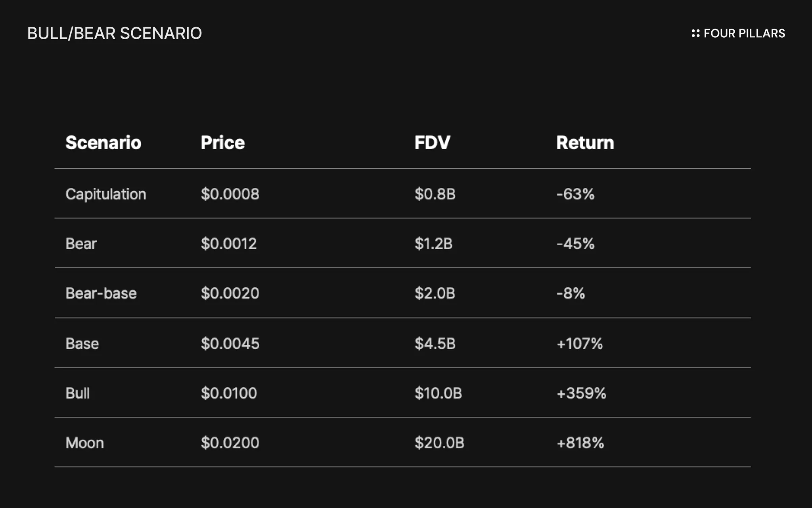Click the Bull scenario label

coord(78,393)
